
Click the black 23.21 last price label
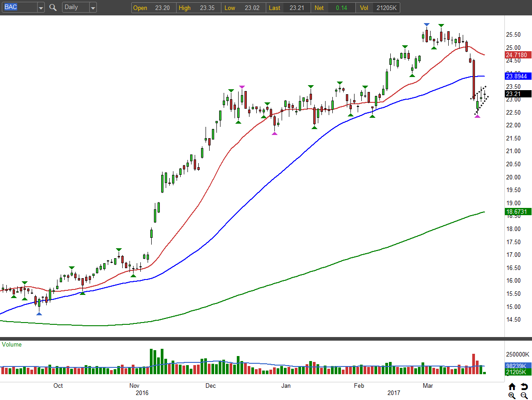[x=518, y=94]
